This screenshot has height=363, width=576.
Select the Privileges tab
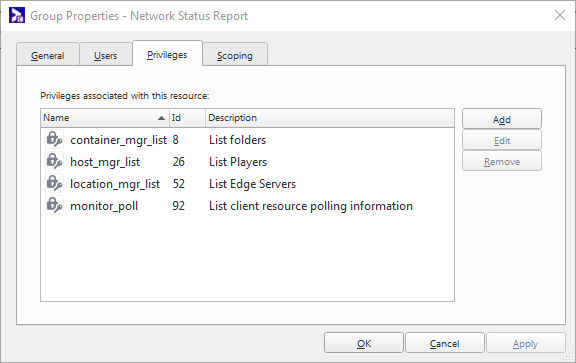point(167,54)
